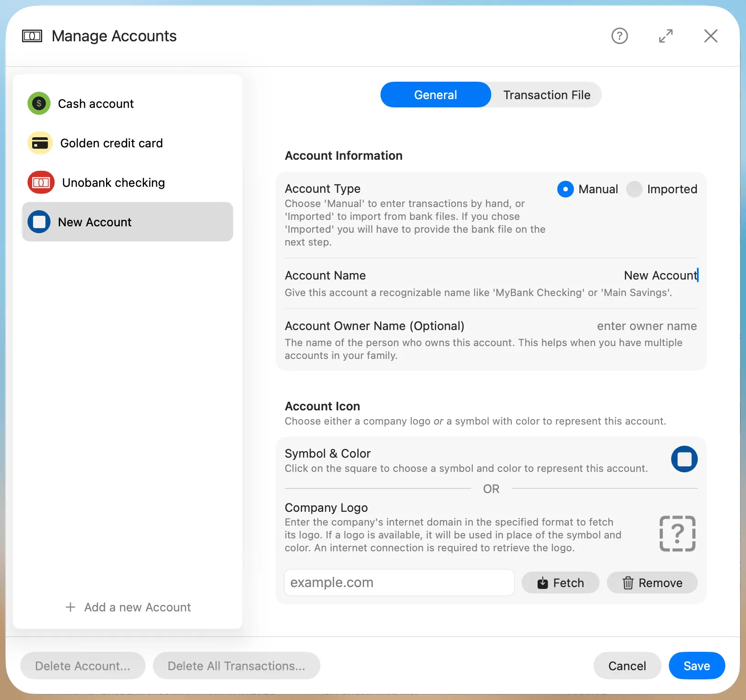Click the green Cash account dollar icon

coord(39,103)
